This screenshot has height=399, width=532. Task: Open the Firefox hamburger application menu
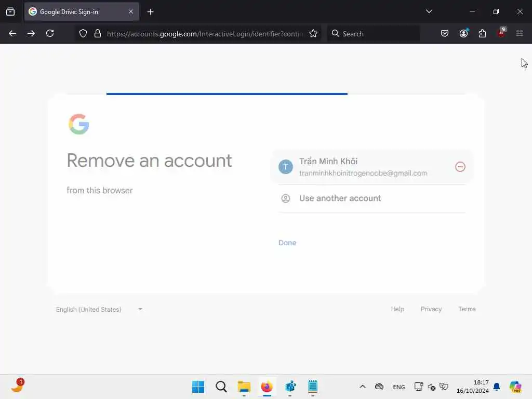pos(520,33)
